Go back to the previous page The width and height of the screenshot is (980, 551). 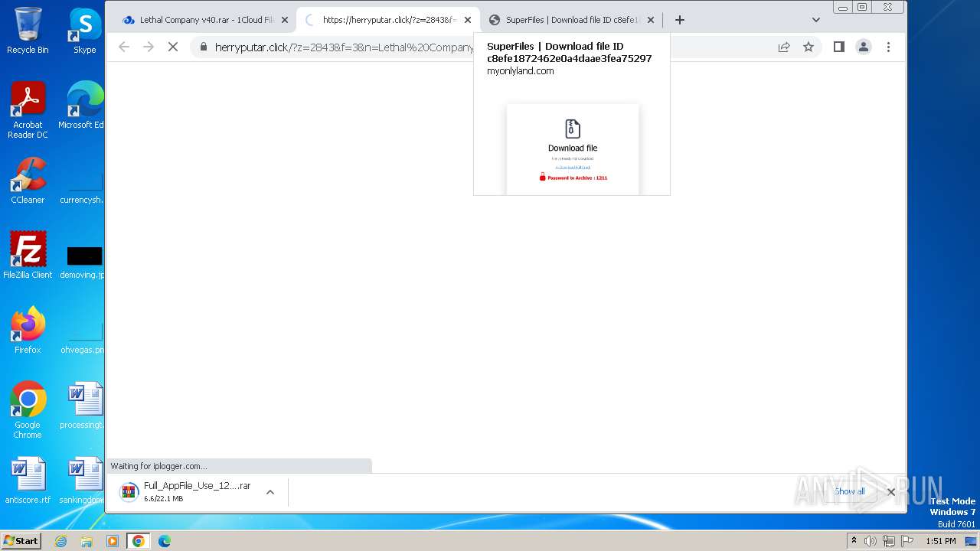pos(124,47)
